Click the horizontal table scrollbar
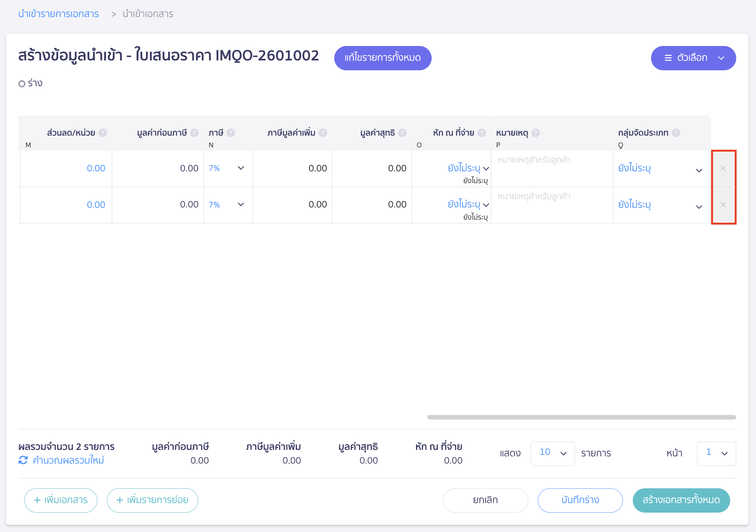The height and width of the screenshot is (532, 756). (x=581, y=417)
